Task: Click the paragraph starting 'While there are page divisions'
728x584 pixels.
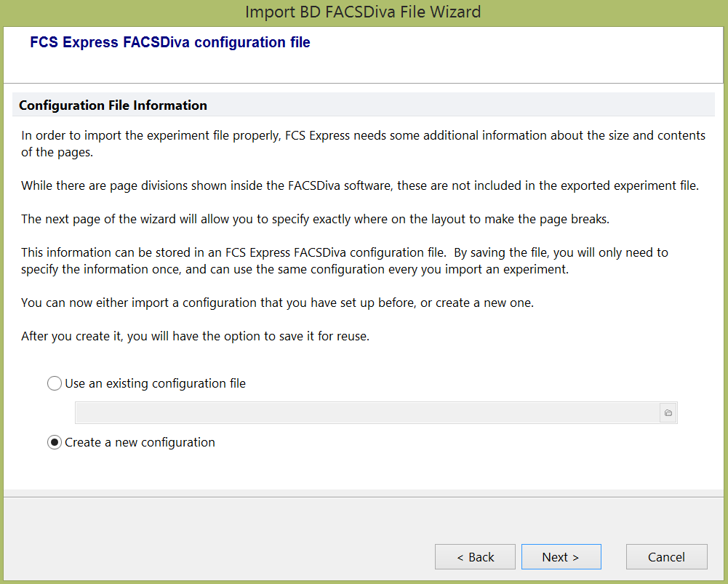Action: (x=359, y=185)
